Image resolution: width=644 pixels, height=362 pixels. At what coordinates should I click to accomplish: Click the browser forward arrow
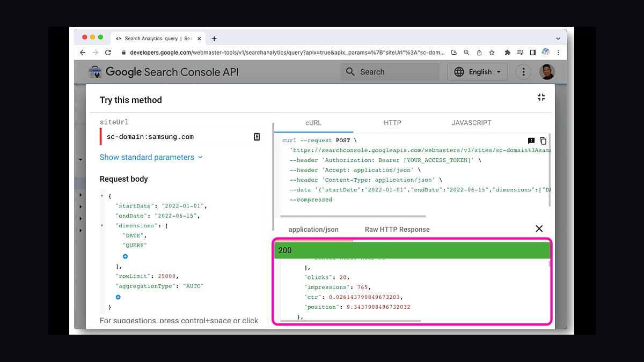tap(96, 53)
